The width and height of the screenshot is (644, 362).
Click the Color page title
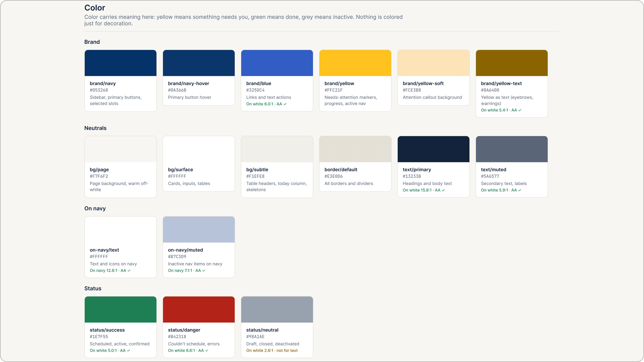95,8
